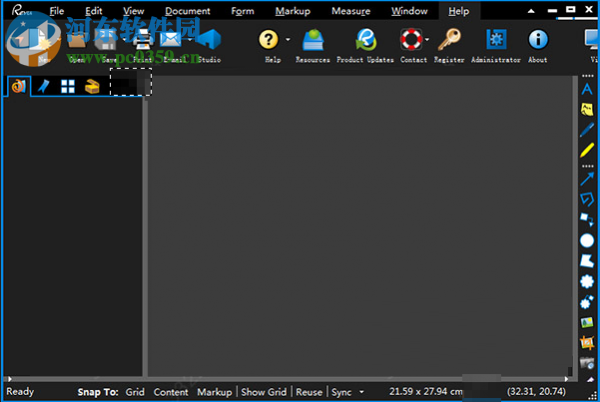600x402 pixels.
Task: Toggle Snap To Grid
Action: click(135, 392)
